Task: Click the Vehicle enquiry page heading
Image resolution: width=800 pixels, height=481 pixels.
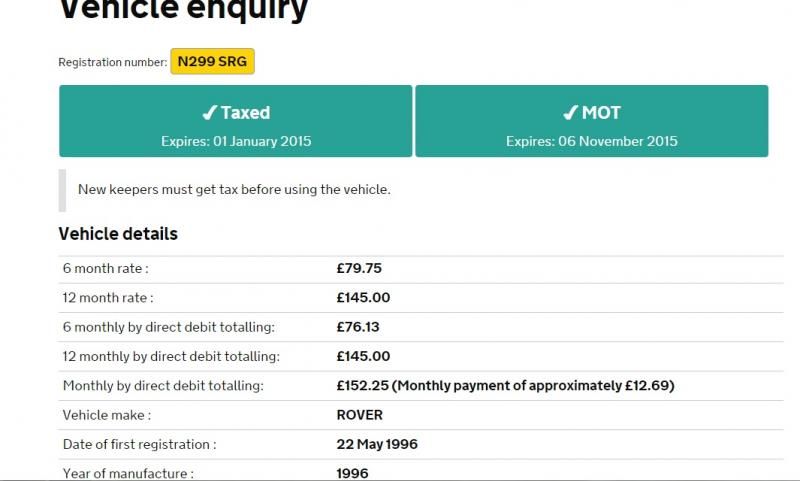Action: coord(184,9)
